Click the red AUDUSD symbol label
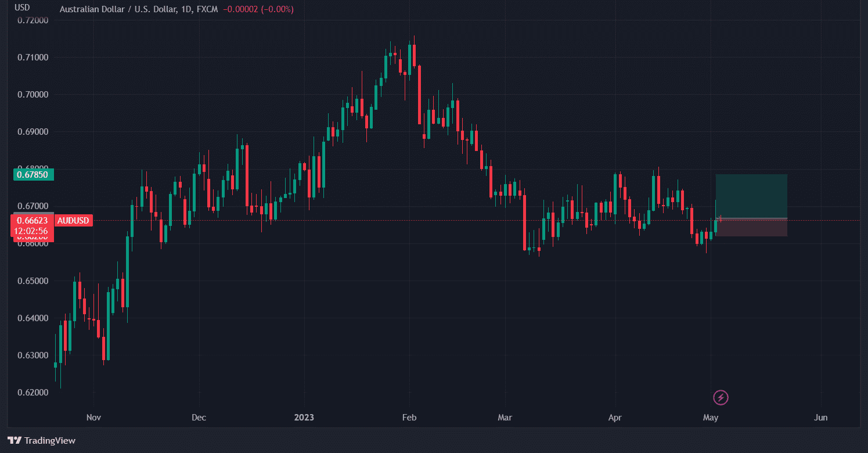Screen dimensions: 868x453 pos(74,221)
